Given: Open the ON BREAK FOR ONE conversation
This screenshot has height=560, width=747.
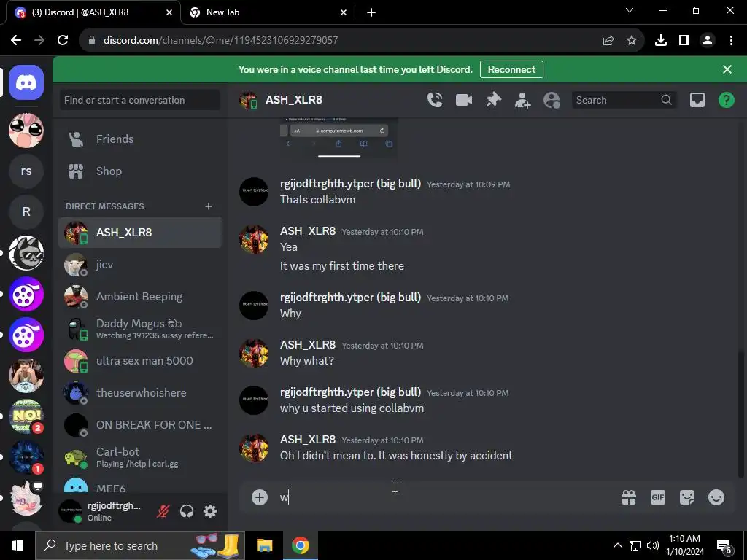Looking at the screenshot, I should 140,425.
